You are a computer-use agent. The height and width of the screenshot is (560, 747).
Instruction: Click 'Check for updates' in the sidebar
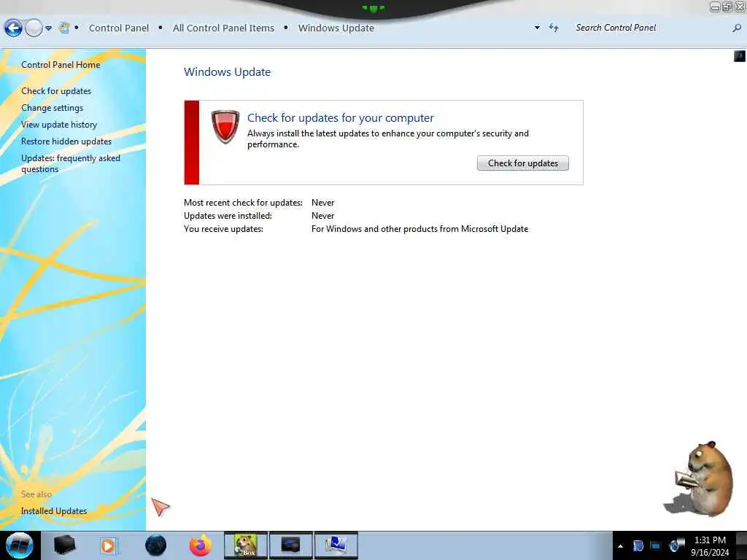coord(56,91)
